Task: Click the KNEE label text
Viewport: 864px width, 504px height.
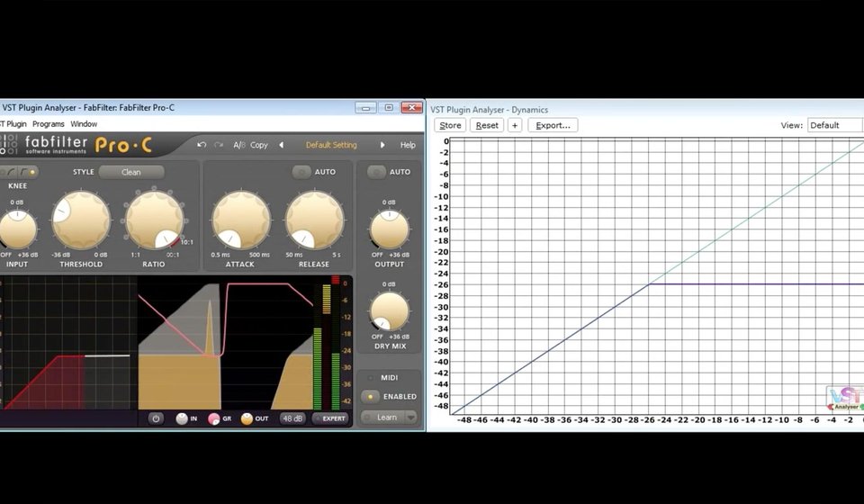Action: point(18,186)
